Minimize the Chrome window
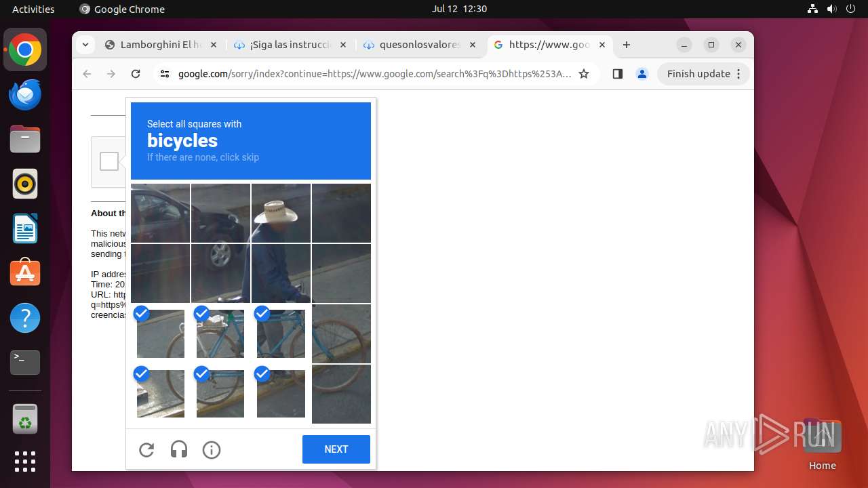 pyautogui.click(x=684, y=45)
